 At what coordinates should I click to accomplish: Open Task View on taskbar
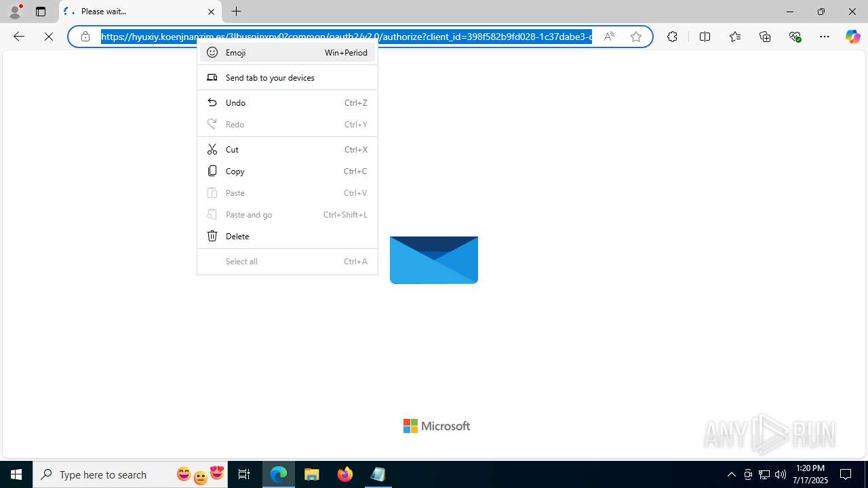244,474
